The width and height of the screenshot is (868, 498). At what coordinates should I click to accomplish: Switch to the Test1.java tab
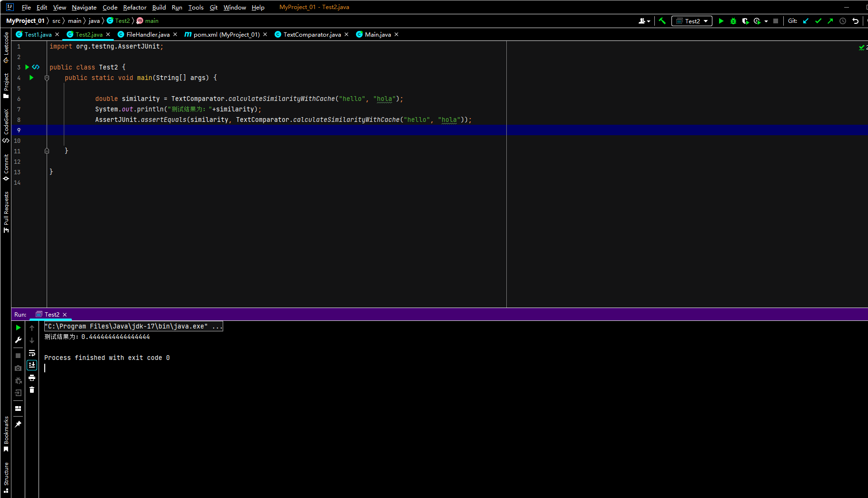[x=38, y=34]
